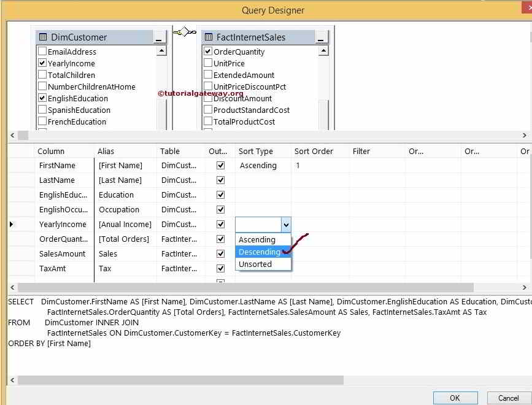Toggle the Output checkbox for the TaxAmt row
The image size is (532, 405).
[x=220, y=269]
